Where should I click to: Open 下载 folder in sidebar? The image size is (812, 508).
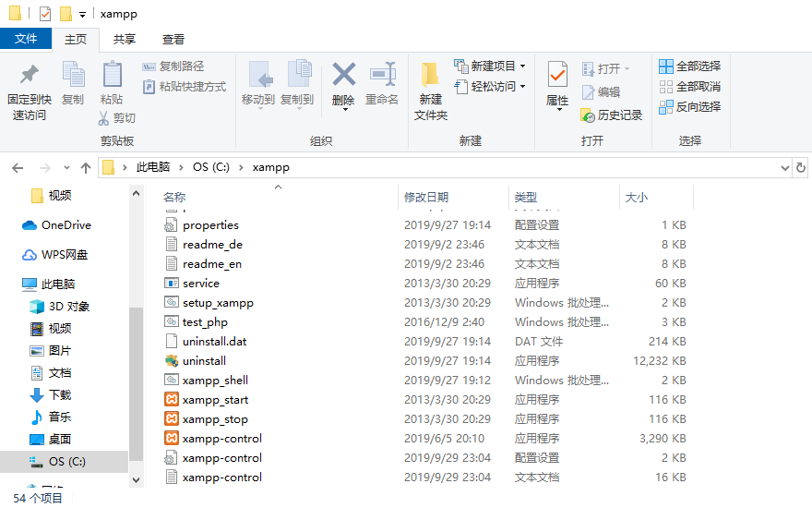[x=51, y=395]
